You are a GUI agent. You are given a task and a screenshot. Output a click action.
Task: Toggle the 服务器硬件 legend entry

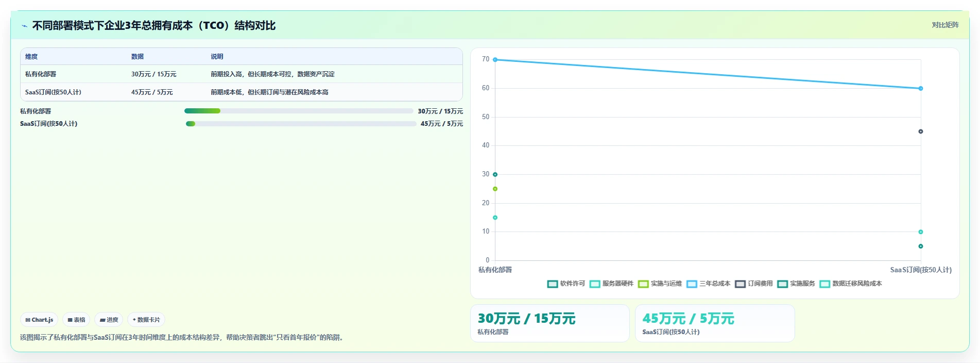[x=611, y=284]
